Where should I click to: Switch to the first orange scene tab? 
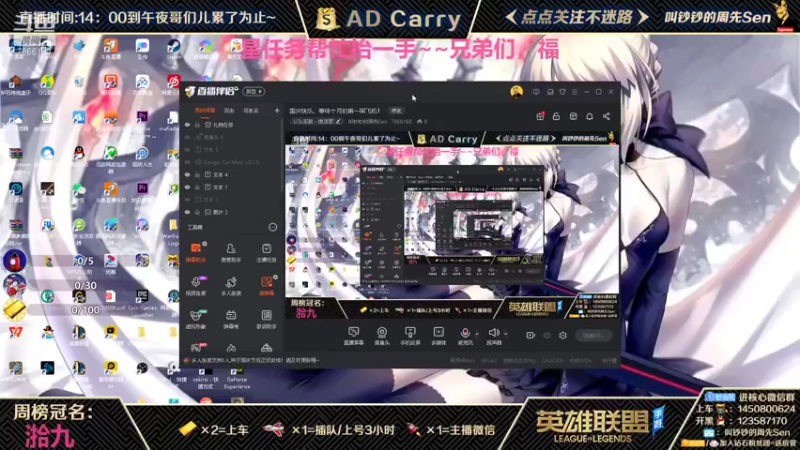205,110
